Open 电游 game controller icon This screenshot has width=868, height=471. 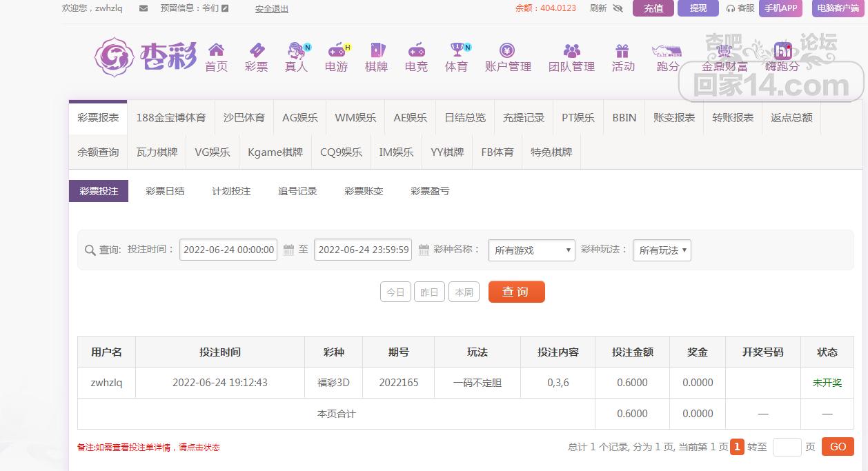[337, 50]
